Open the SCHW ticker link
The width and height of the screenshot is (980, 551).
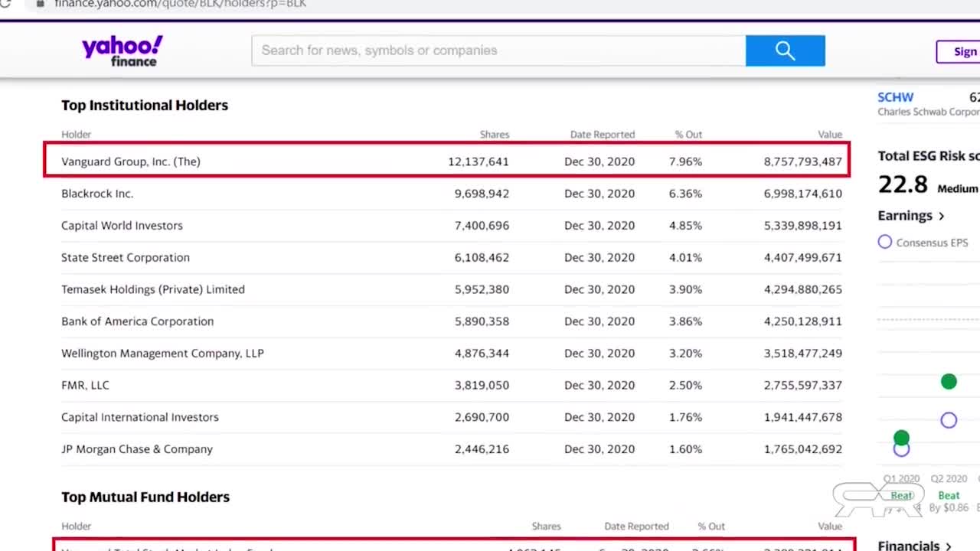[895, 97]
